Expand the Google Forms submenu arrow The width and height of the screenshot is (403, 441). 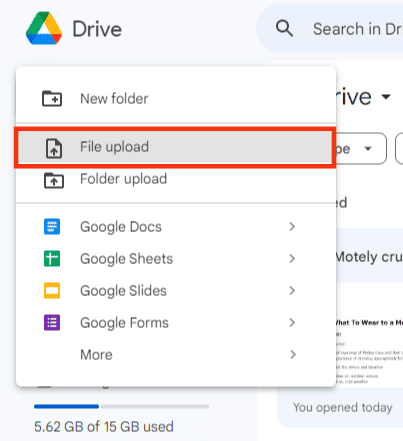click(292, 322)
